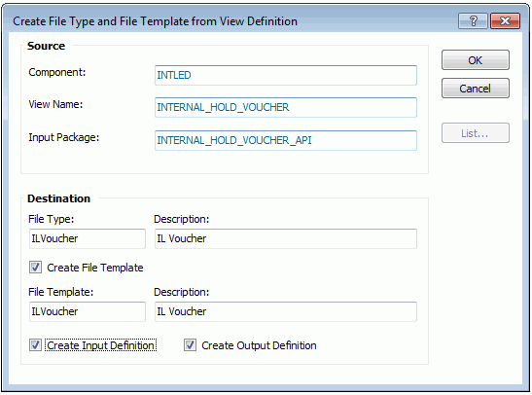Click the help question mark button
This screenshot has height=395, width=532.
473,21
